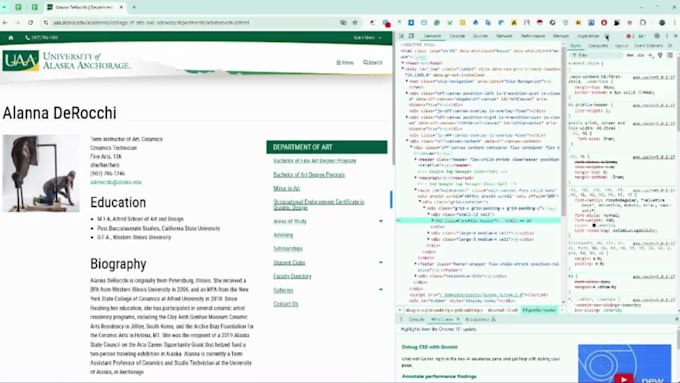Open the Minor in Art link
Screen dimensions: 680x383
coord(286,188)
